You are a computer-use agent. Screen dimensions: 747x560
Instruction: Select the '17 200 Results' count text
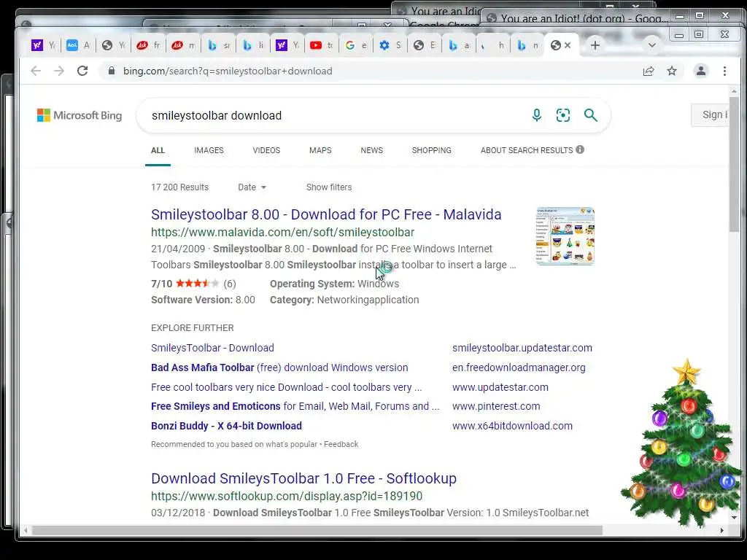coord(179,187)
